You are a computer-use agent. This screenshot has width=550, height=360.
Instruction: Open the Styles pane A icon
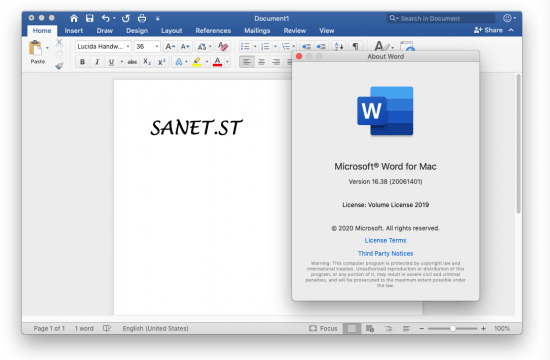click(x=382, y=46)
